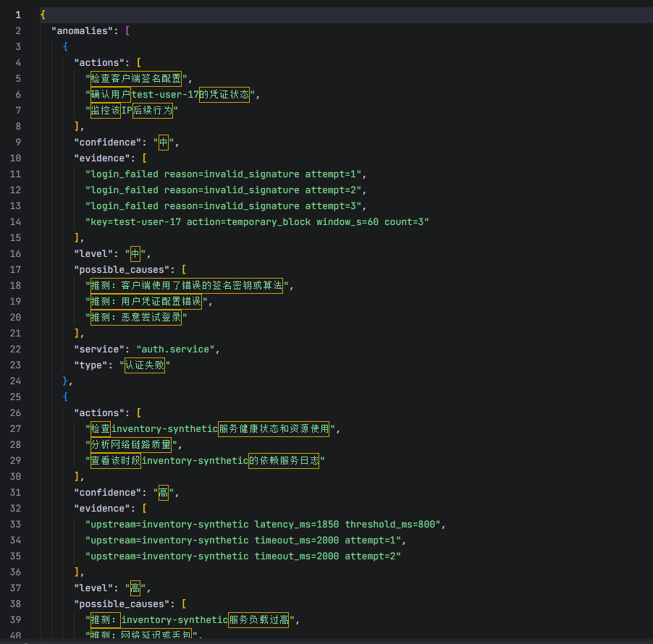Click the string containing "的依赖服务日志"
This screenshot has height=644, width=653.
tap(205, 461)
